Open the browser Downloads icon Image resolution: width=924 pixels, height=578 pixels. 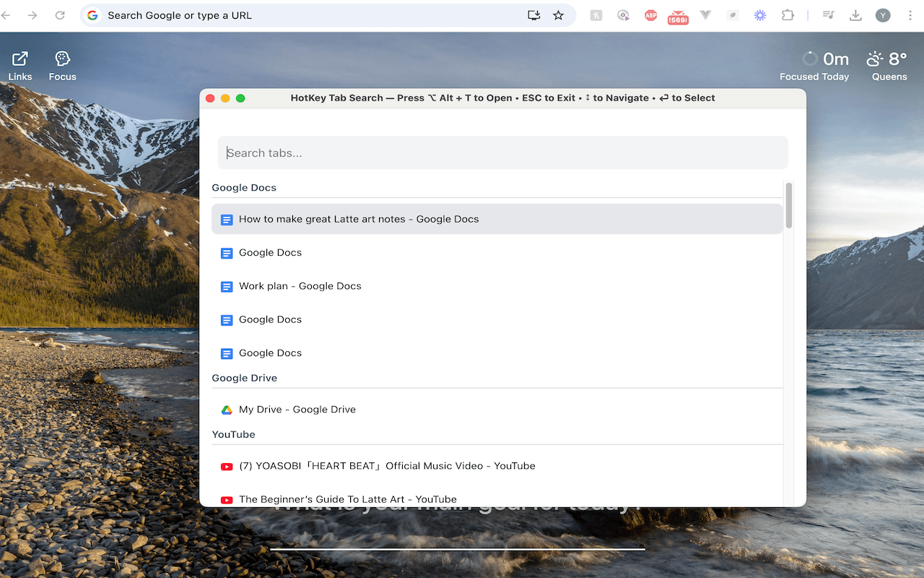855,15
